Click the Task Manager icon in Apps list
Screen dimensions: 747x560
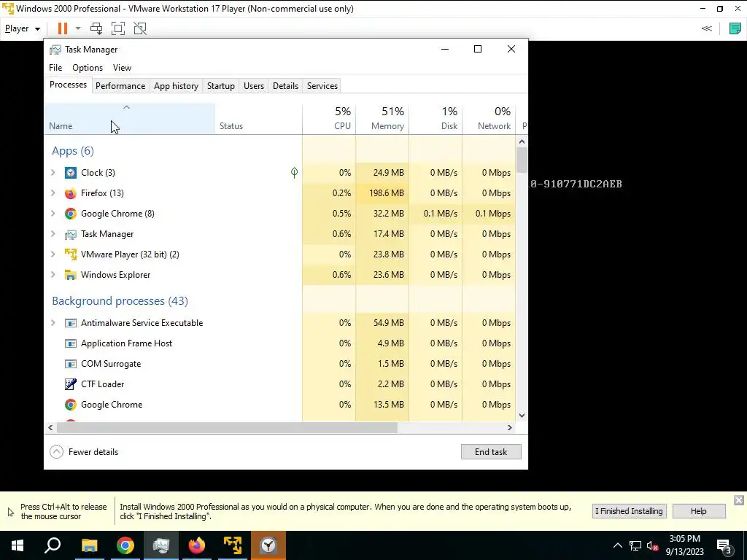[x=71, y=234]
